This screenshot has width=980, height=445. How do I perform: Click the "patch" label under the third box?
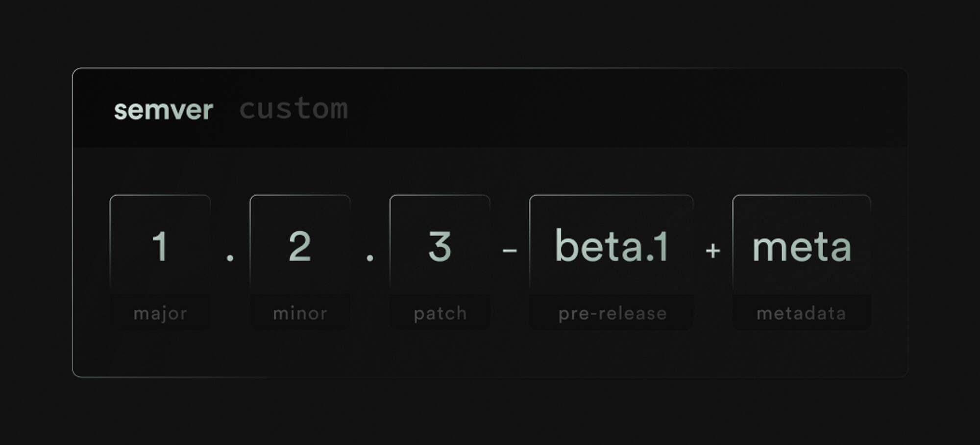tap(440, 313)
